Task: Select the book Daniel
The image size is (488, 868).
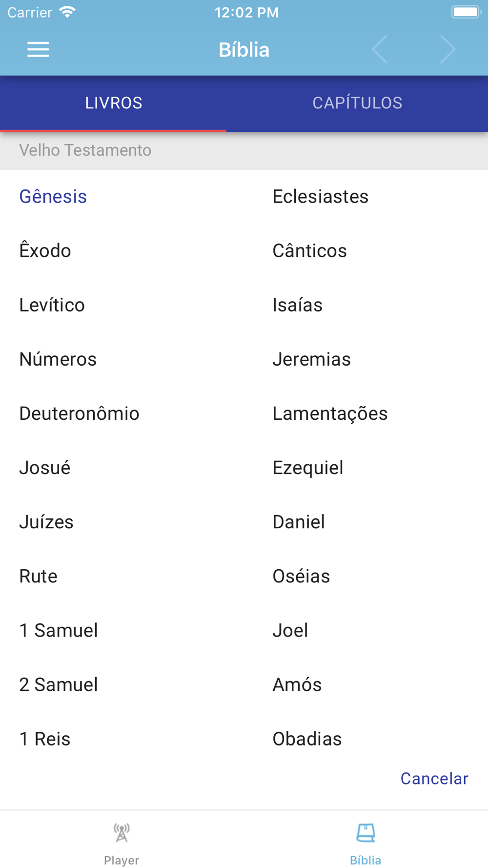Action: (x=299, y=522)
